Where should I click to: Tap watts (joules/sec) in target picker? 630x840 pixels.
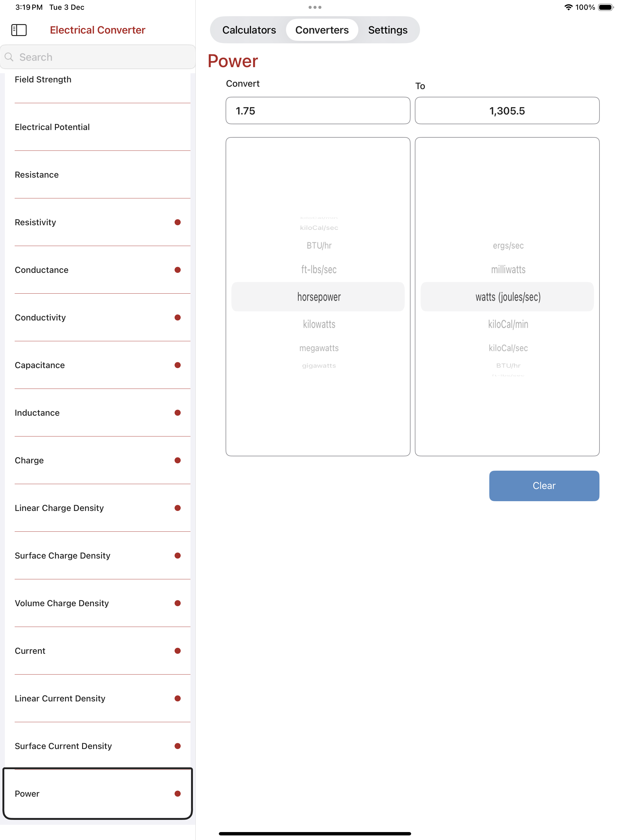click(507, 297)
